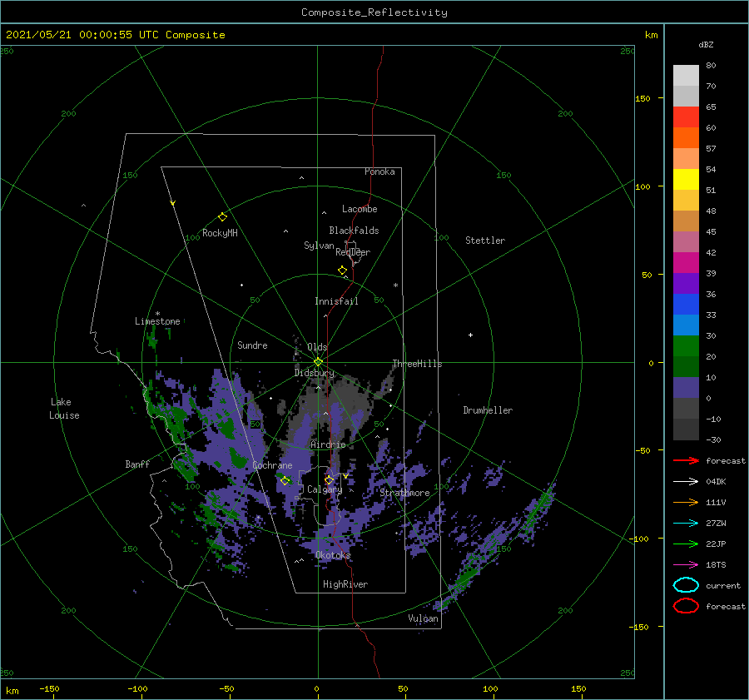Viewport: 749px width, 700px height.
Task: Click the Calgary city label
Action: (325, 489)
